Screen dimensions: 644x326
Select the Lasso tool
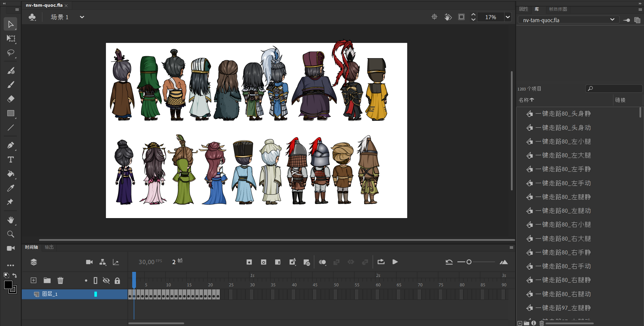[11, 53]
